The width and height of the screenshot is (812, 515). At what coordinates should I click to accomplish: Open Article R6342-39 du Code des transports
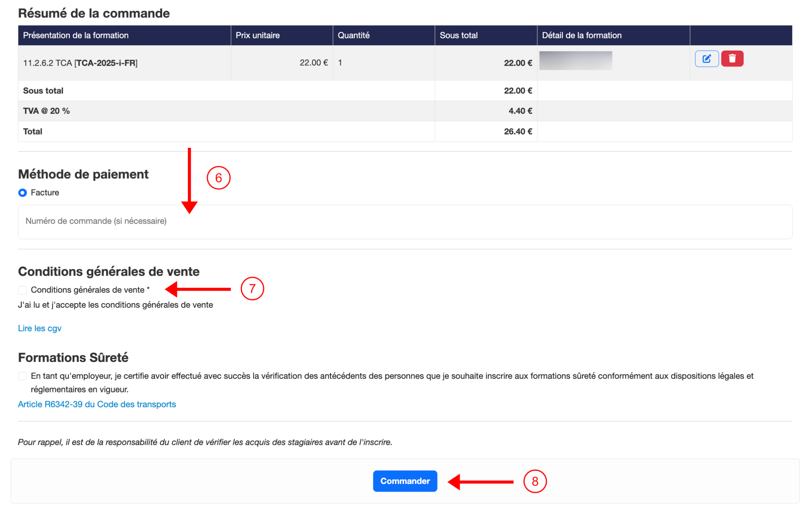pyautogui.click(x=97, y=404)
